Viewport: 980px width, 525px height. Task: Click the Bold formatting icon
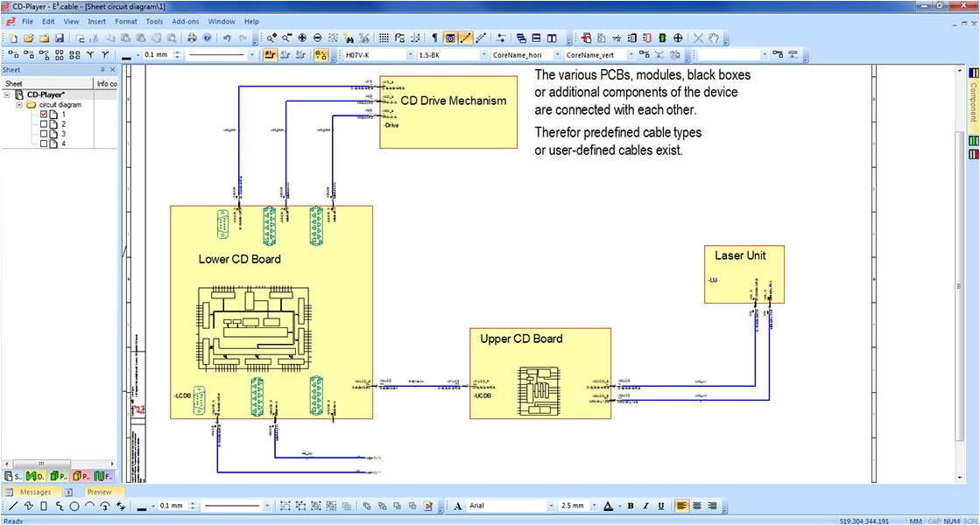click(x=630, y=506)
